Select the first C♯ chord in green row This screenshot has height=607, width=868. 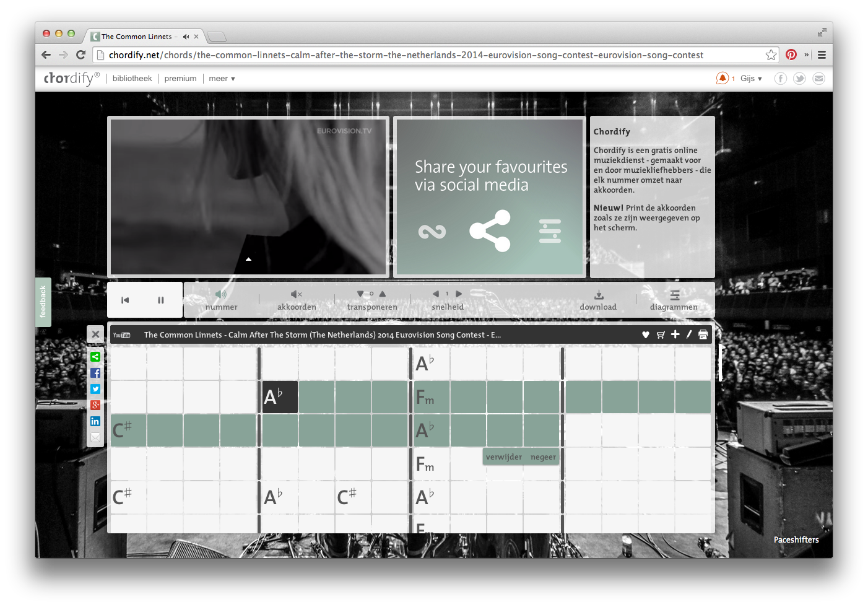tap(128, 430)
